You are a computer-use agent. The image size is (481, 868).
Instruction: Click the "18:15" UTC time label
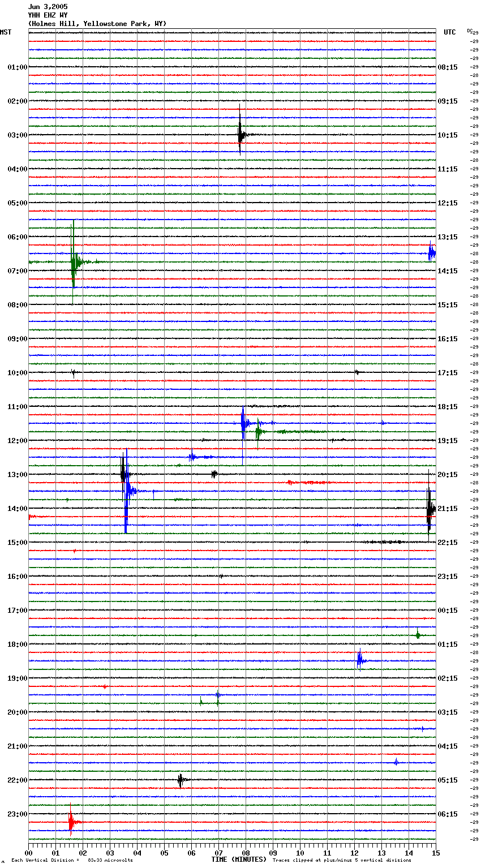(448, 407)
